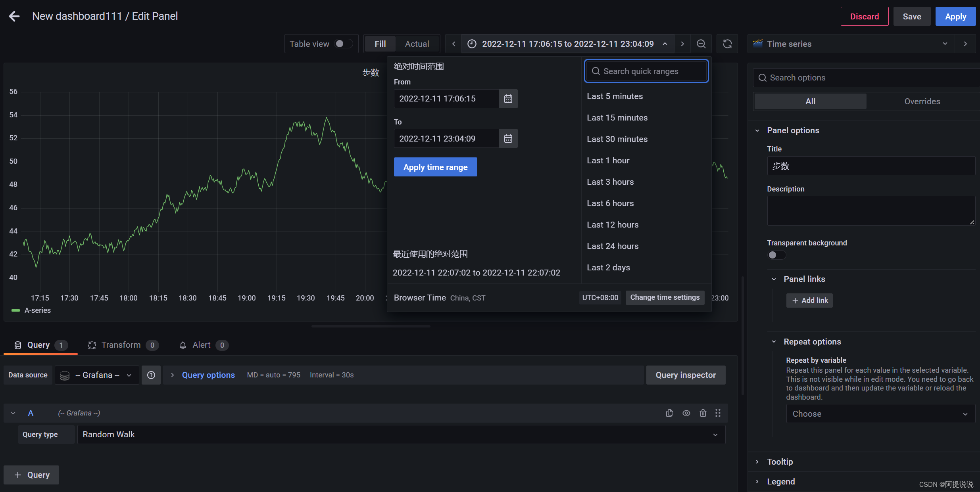Expand the Legend section
980x492 pixels.
(x=757, y=482)
